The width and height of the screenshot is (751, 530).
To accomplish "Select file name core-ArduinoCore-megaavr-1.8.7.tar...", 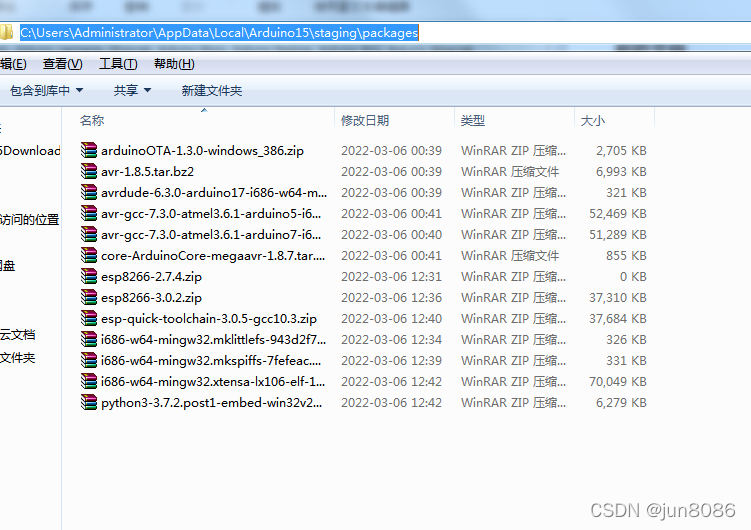I will [x=213, y=256].
